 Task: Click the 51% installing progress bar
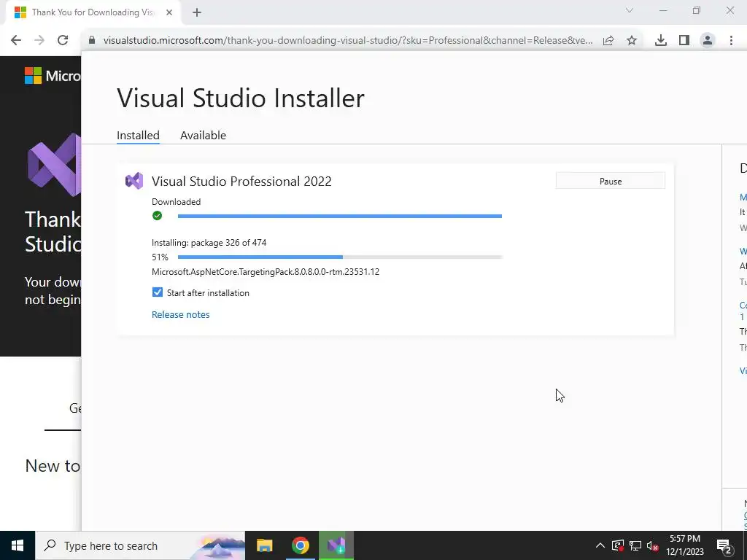pos(340,257)
